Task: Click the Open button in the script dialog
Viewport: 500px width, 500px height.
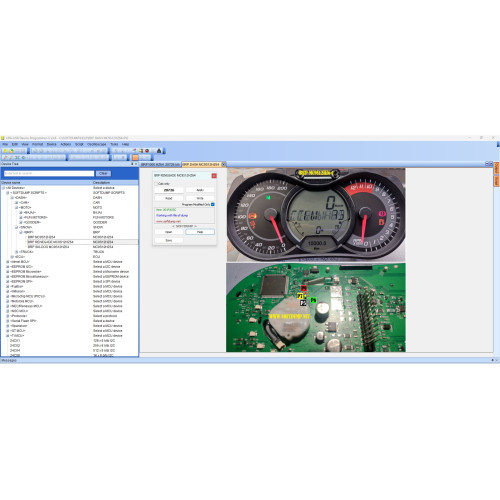Action: click(169, 232)
